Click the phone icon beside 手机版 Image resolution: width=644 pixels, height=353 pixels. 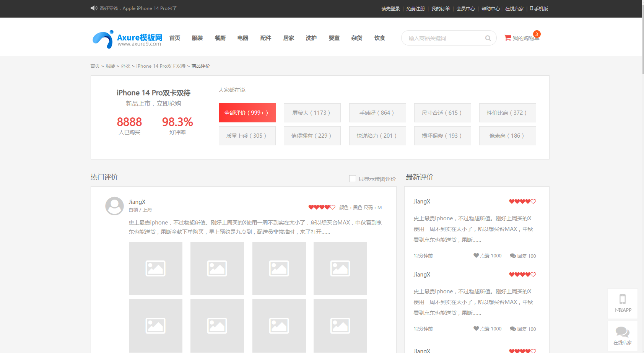coord(531,8)
